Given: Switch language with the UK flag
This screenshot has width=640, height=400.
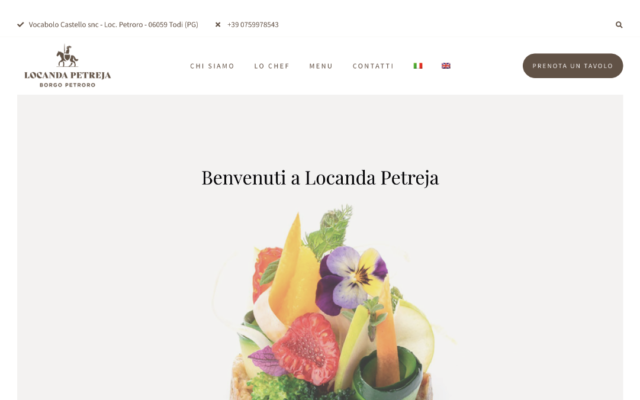Looking at the screenshot, I should click(x=446, y=66).
